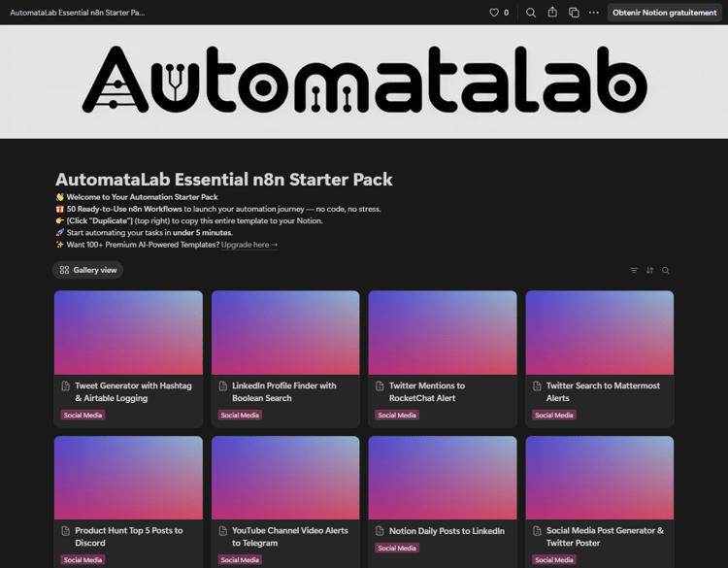Open the gallery sort icon

(649, 270)
